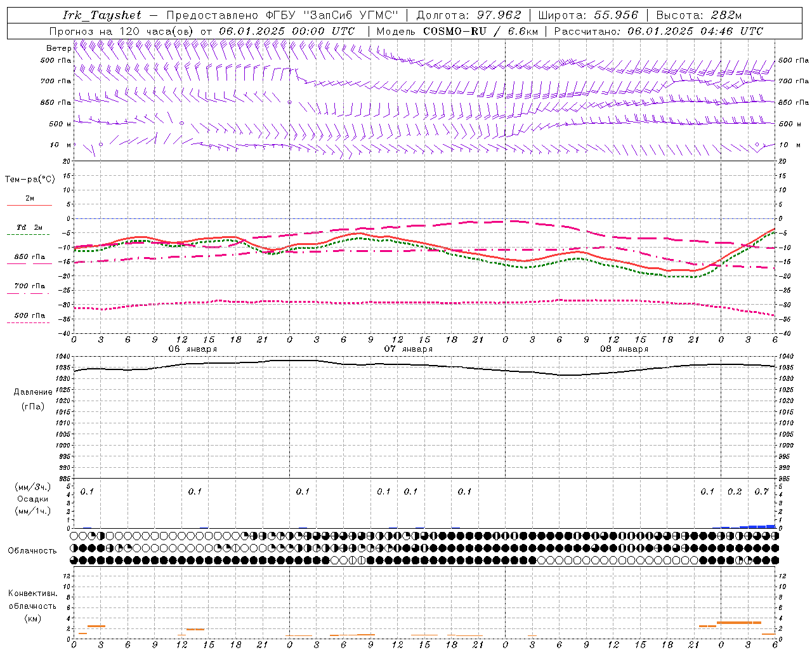Click the precipitation value 0.7
The height and width of the screenshot is (650, 812).
[762, 491]
